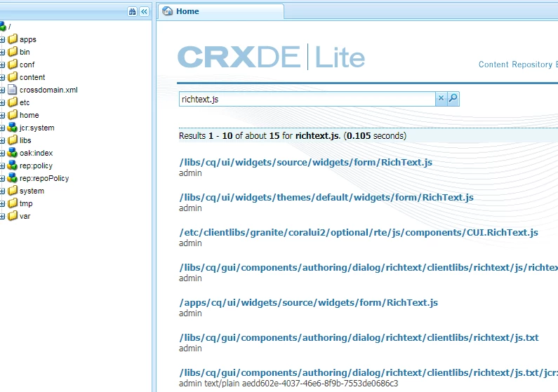Screen dimensions: 558x392
Task: Click the crossdomain.xml file icon
Action: click(13, 90)
